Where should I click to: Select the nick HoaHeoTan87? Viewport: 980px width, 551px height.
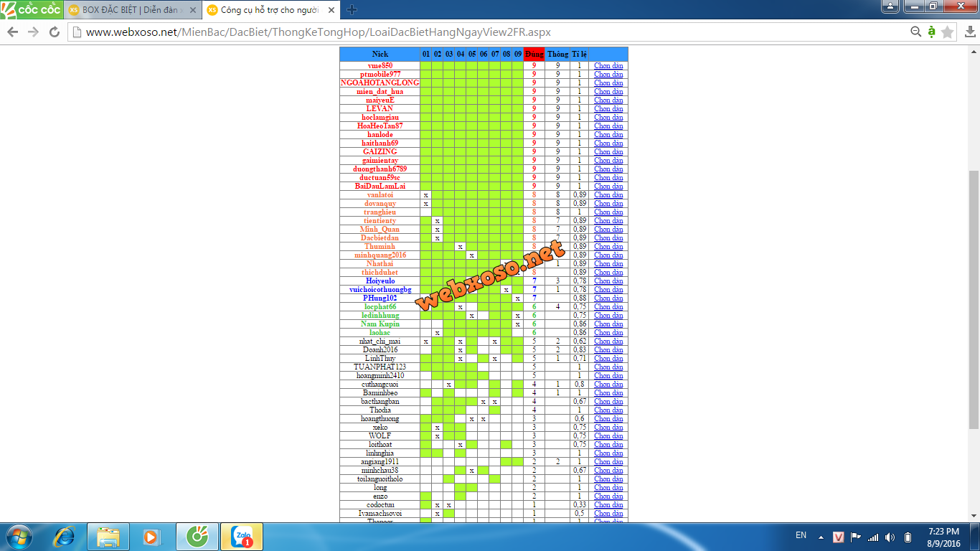pos(380,126)
